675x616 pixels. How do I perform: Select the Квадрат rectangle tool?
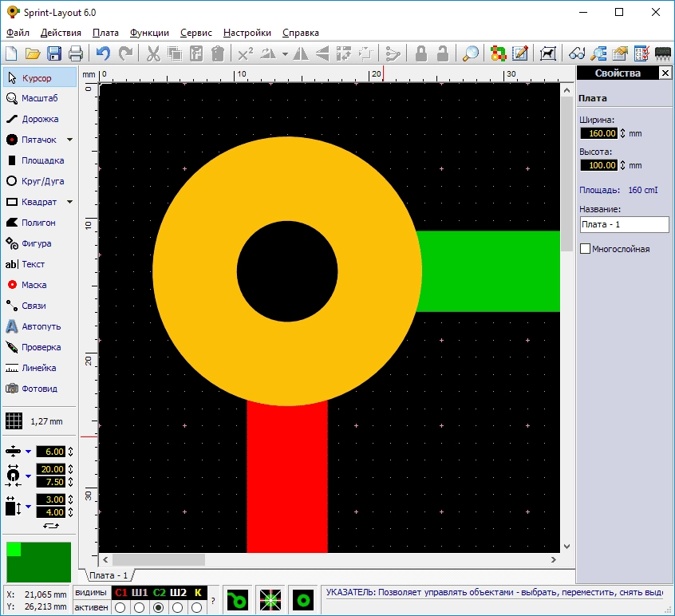34,202
